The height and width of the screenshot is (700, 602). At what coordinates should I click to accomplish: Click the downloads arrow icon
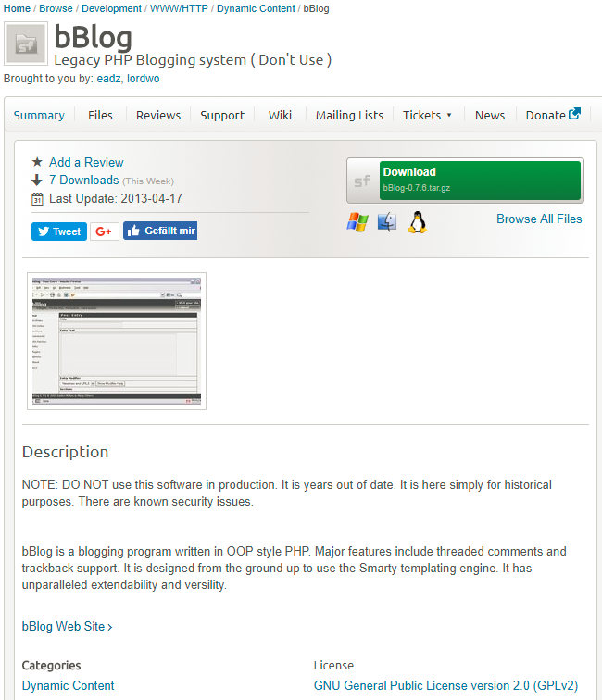[x=37, y=180]
